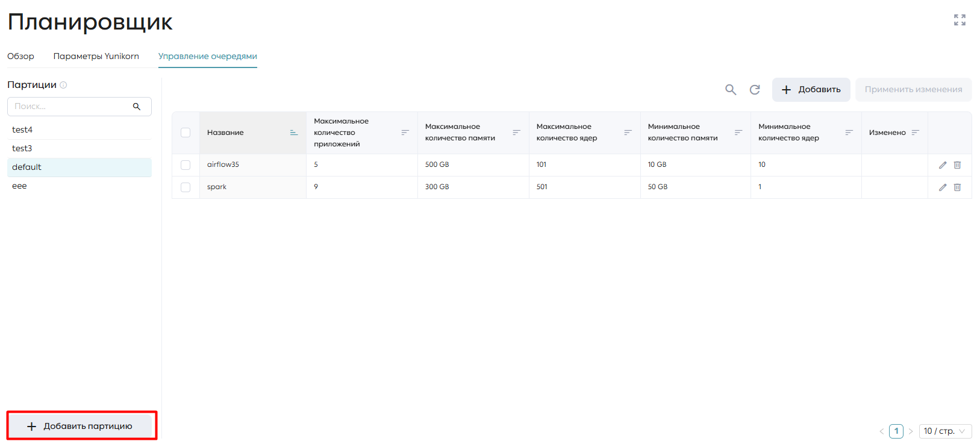Go to previous page arrow
This screenshot has height=444, width=980.
click(882, 431)
